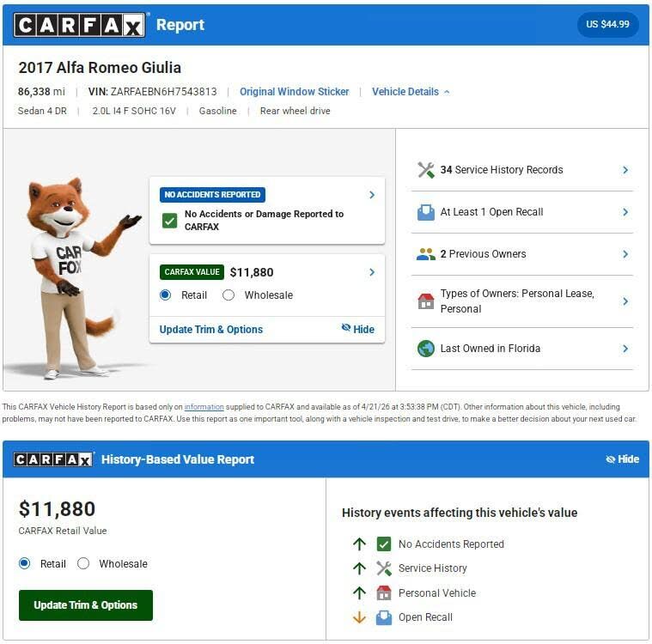The width and height of the screenshot is (652, 644).
Task: Click the Personal Vehicle house icon in value events
Action: (384, 592)
